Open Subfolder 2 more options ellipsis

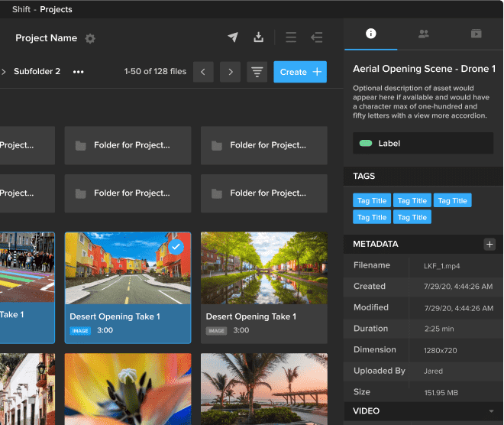(78, 72)
